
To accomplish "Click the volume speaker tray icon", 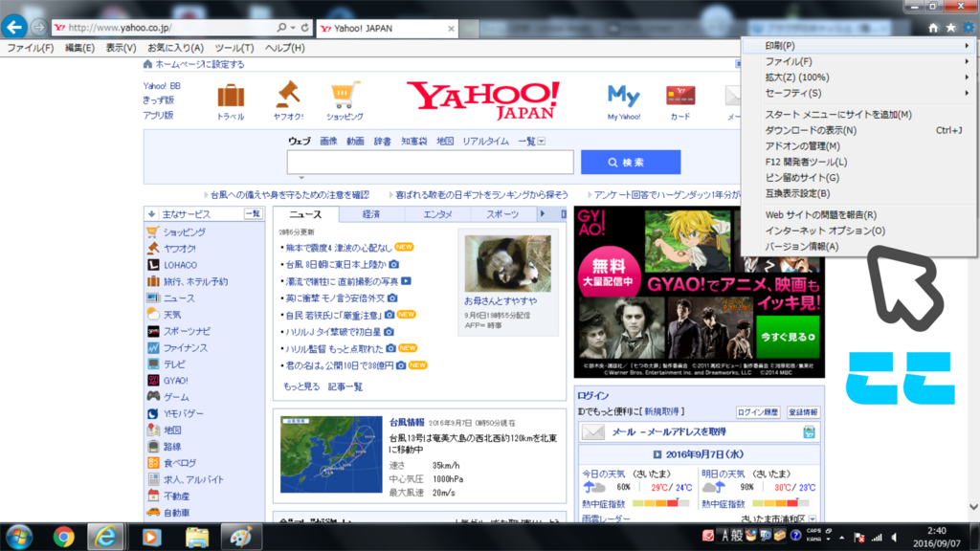I will 895,538.
